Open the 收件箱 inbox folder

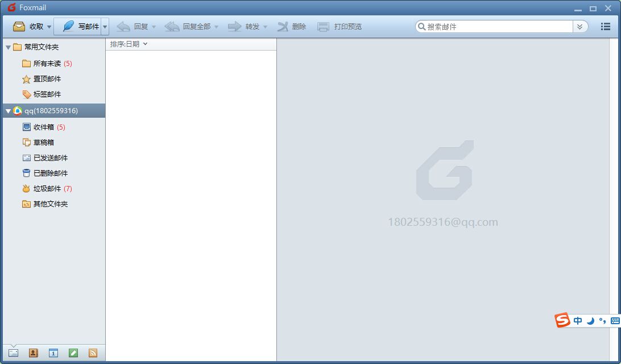tap(43, 127)
